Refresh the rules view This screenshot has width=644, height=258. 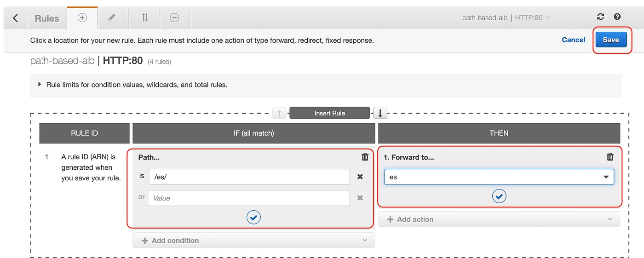click(x=600, y=17)
